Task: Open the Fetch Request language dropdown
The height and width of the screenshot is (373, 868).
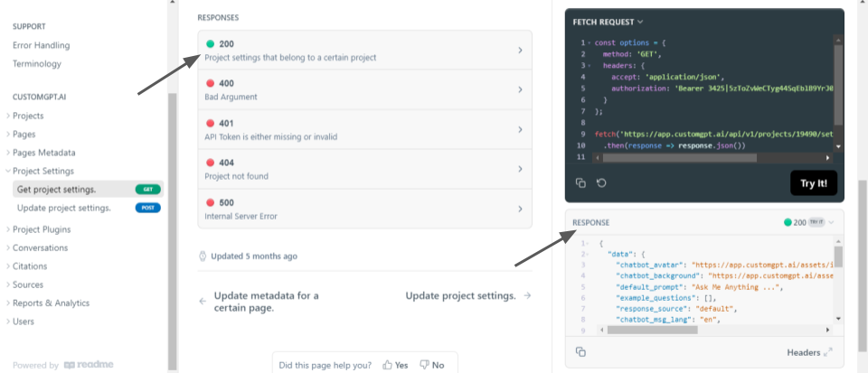Action: [608, 22]
